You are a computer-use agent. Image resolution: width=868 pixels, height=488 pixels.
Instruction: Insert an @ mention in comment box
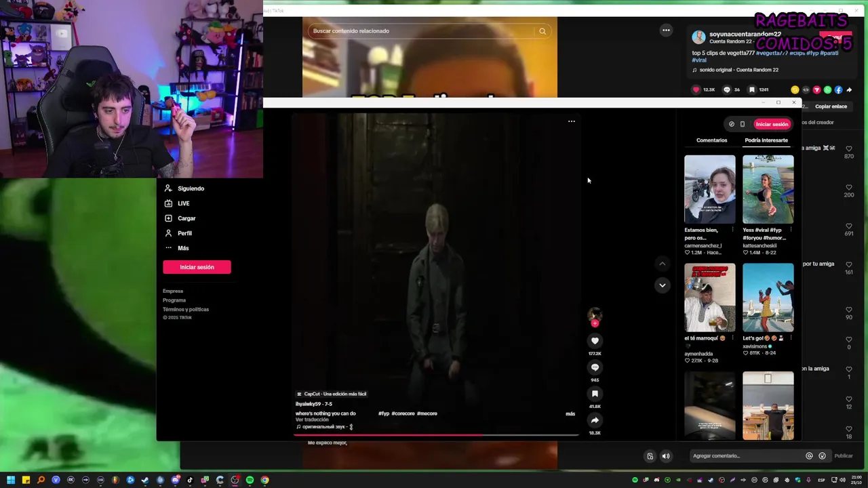tap(809, 456)
